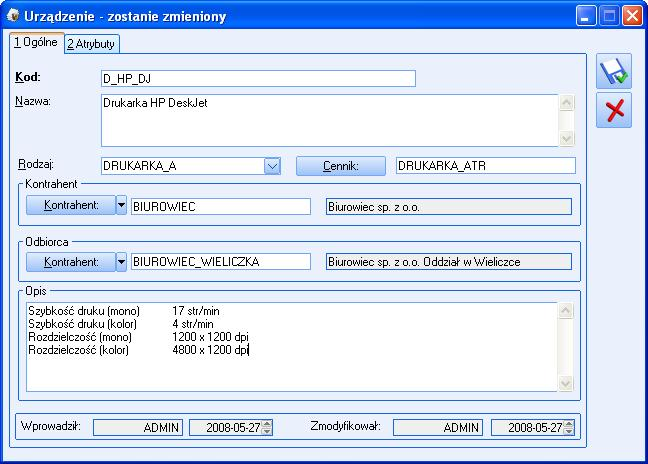This screenshot has width=648, height=464.
Task: Click the Zmodyfikował ADMIN operator field
Action: 438,427
